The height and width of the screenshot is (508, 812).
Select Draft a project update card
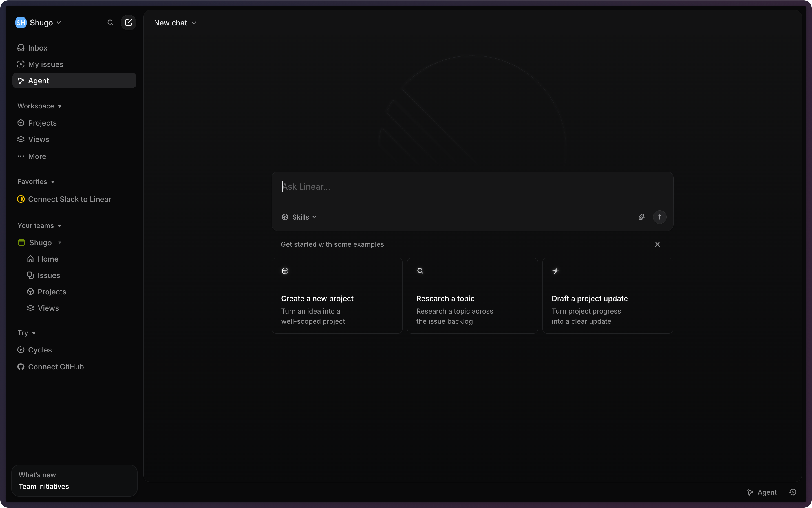pyautogui.click(x=608, y=296)
